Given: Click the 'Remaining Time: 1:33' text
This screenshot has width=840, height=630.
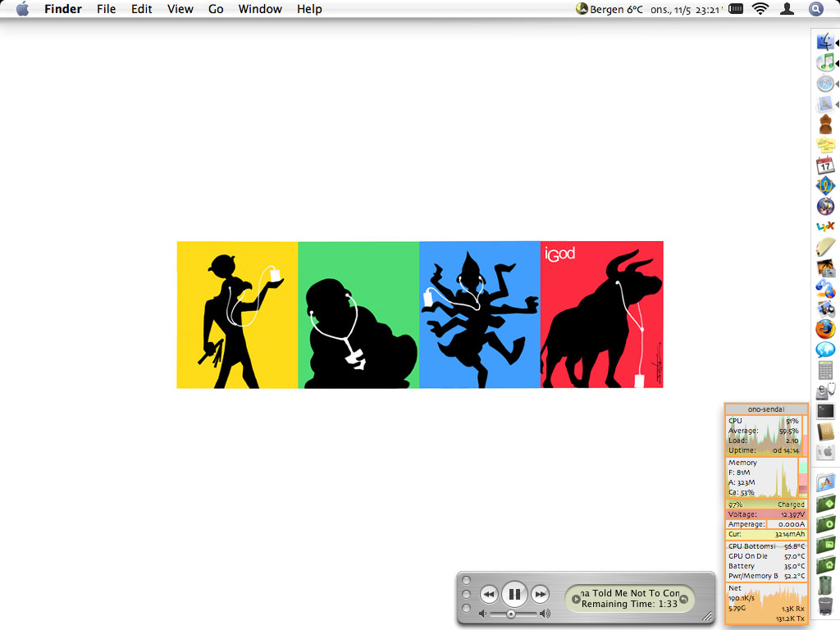Looking at the screenshot, I should coord(629,605).
